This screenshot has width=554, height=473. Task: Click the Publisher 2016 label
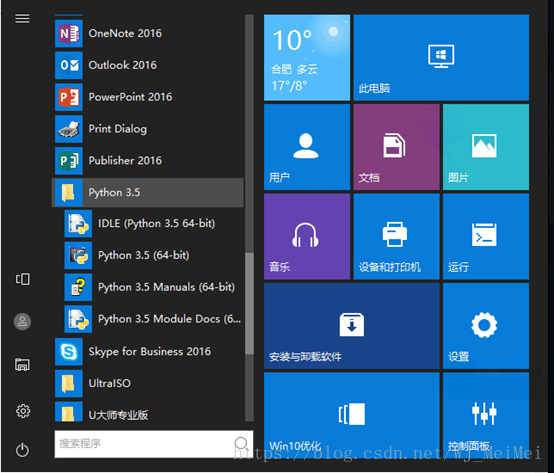pos(125,160)
